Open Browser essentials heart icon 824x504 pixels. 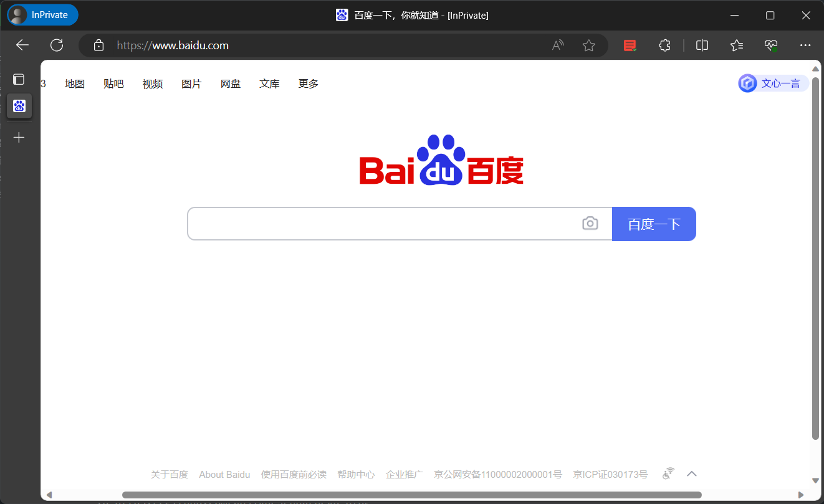(x=771, y=45)
